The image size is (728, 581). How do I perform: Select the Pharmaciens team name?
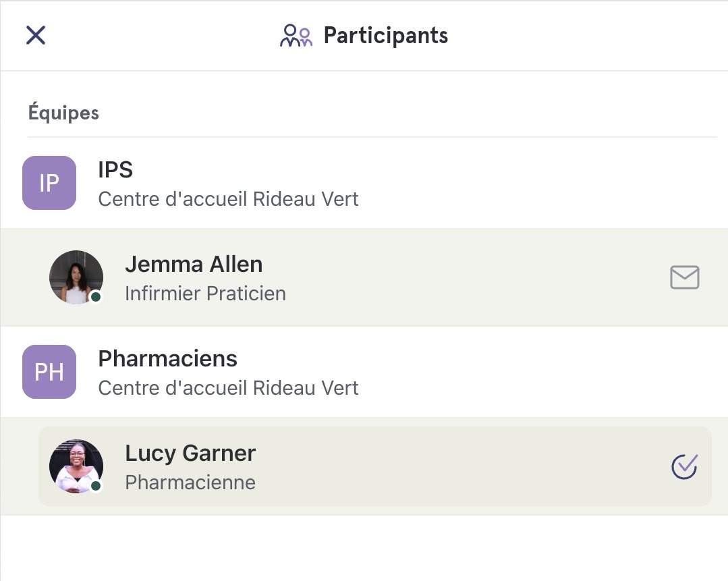pos(167,358)
